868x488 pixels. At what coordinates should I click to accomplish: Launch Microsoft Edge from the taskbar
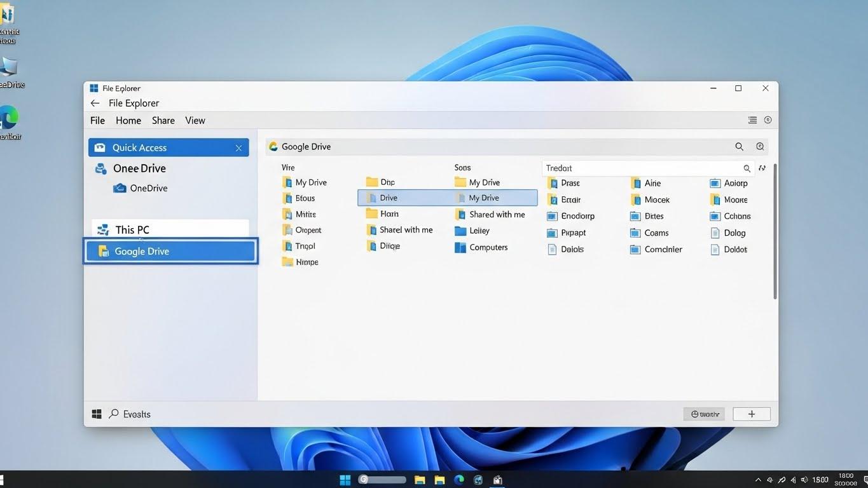tap(458, 480)
